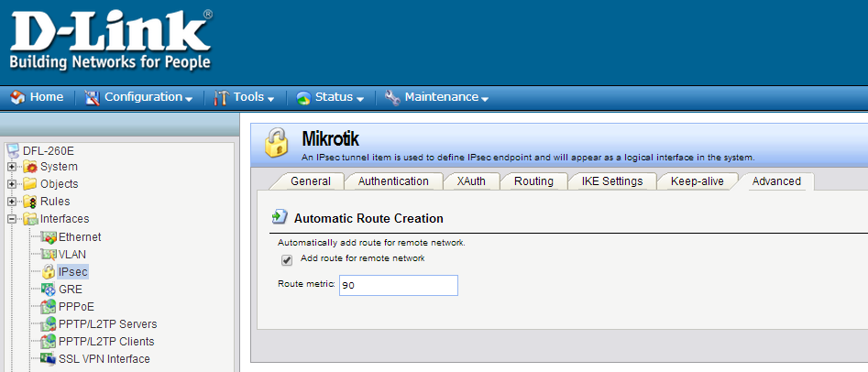Viewport: 868px width, 372px height.
Task: Click the VLAN interface icon
Action: [x=49, y=255]
